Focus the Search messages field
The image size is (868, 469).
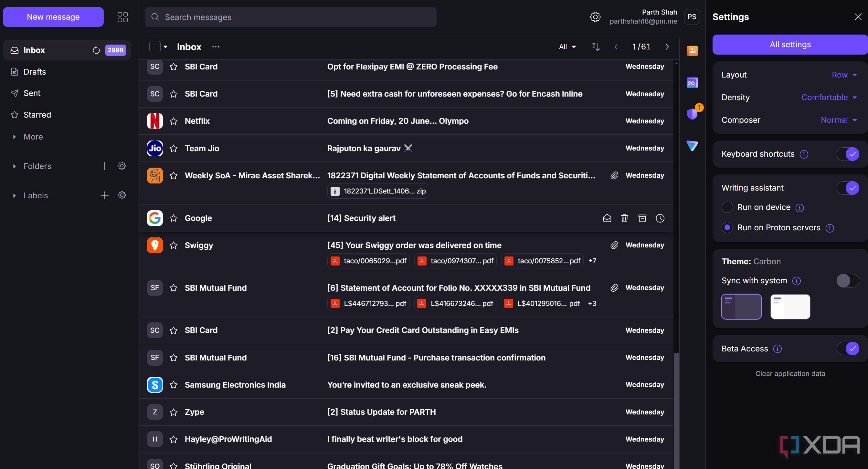pyautogui.click(x=291, y=17)
